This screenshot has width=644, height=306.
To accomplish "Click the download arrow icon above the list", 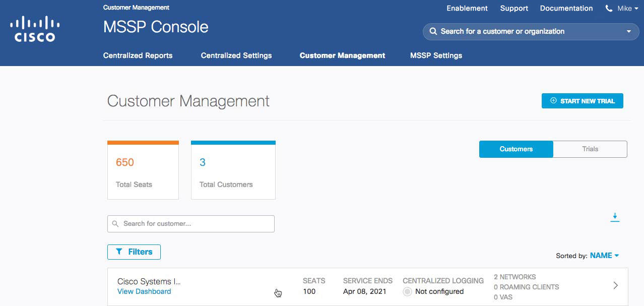I will click(x=615, y=217).
